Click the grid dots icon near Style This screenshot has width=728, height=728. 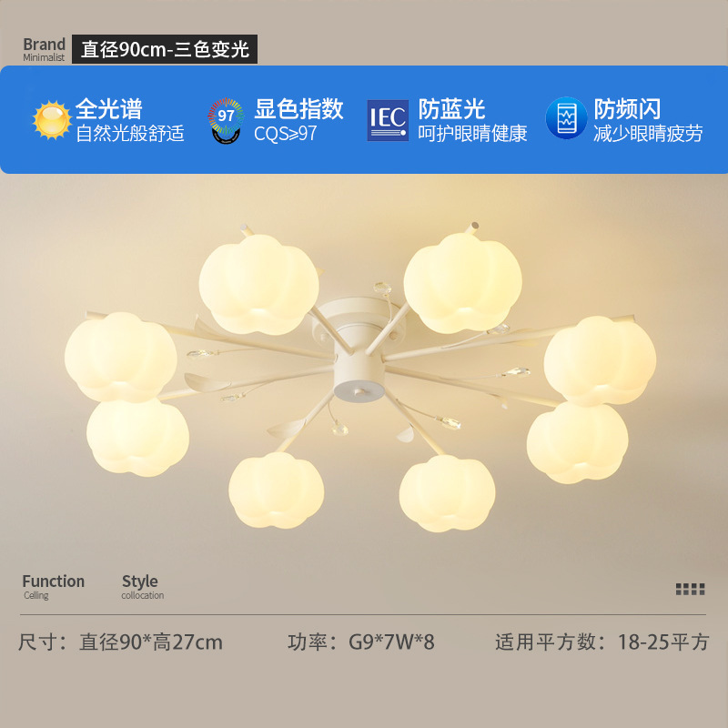690,589
